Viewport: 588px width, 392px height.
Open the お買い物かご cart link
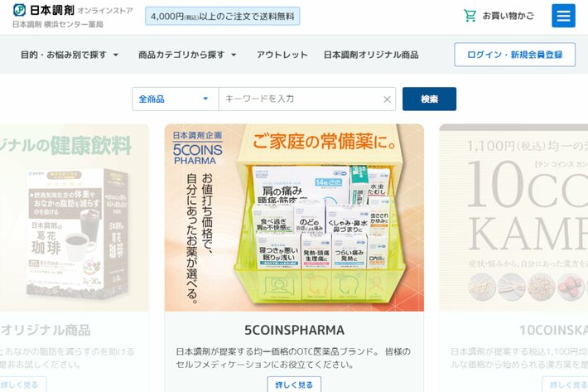click(499, 16)
